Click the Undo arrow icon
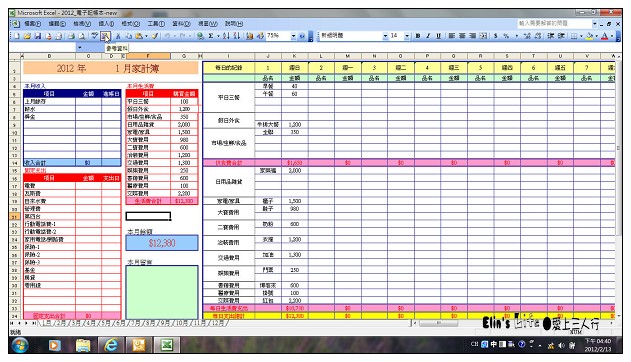631x362 pixels. (x=167, y=36)
